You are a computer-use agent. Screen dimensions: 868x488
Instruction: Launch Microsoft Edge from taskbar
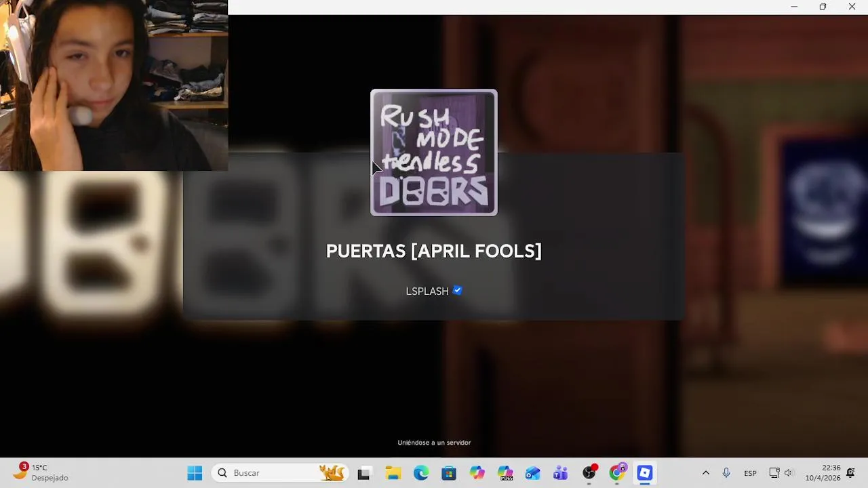pyautogui.click(x=421, y=473)
